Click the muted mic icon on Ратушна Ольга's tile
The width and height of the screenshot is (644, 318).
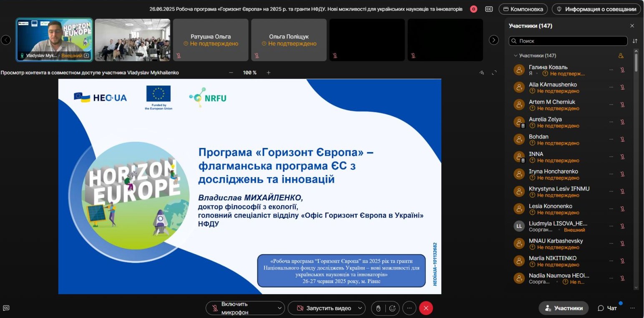coord(179,55)
